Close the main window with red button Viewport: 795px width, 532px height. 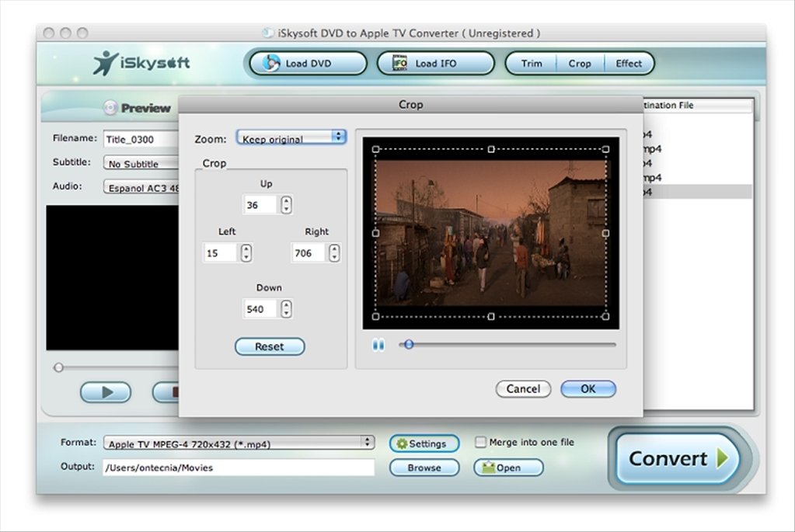click(x=49, y=33)
